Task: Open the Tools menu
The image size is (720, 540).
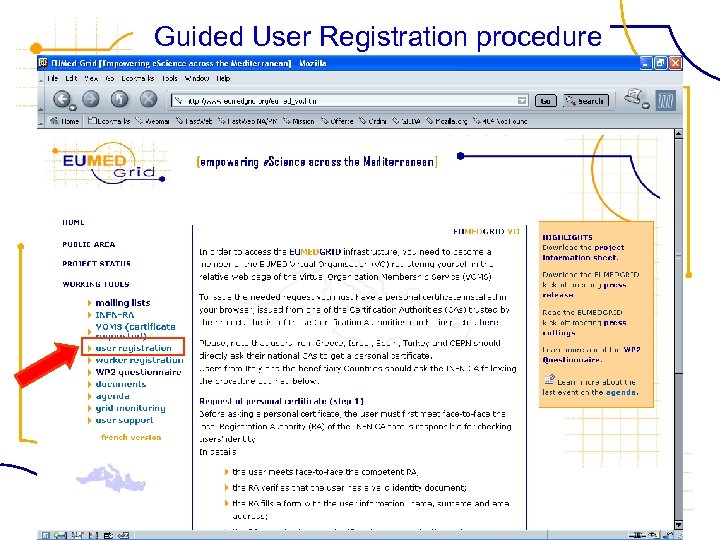Action: coord(169,79)
